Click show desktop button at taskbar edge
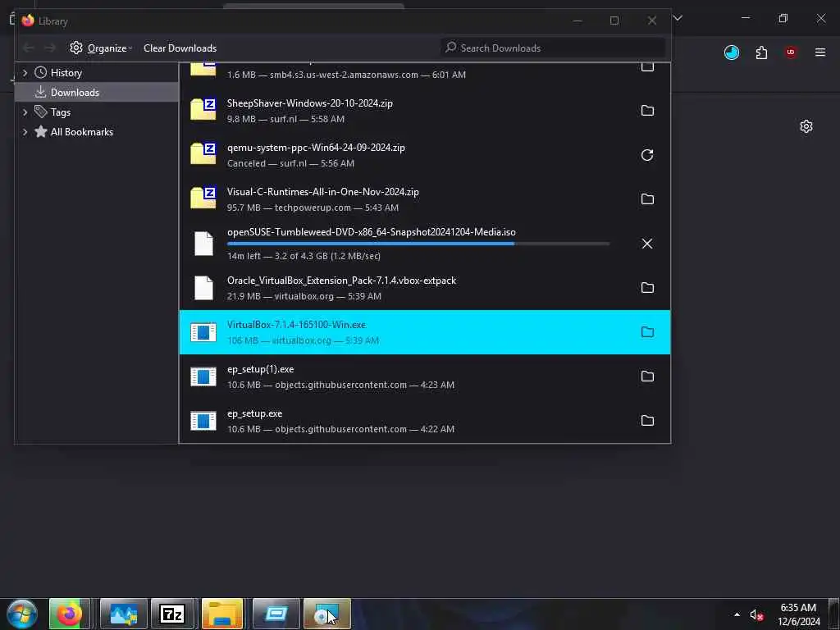This screenshot has width=840, height=630. tap(834, 614)
